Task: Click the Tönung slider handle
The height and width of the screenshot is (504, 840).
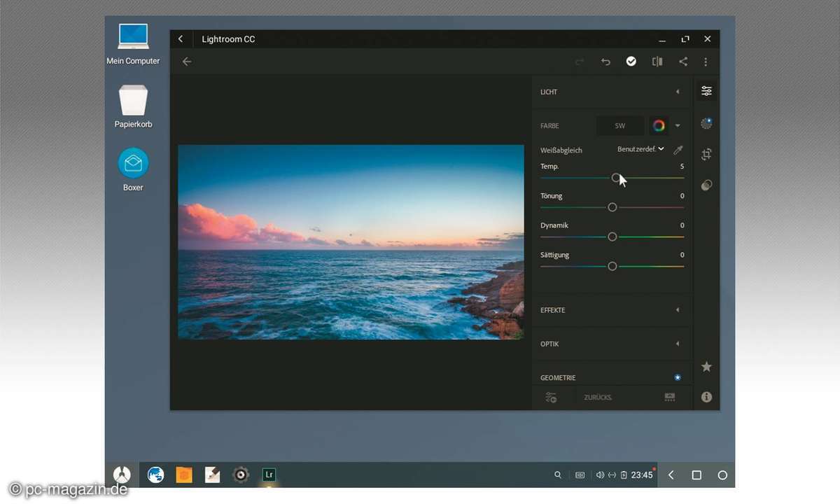Action: (612, 207)
